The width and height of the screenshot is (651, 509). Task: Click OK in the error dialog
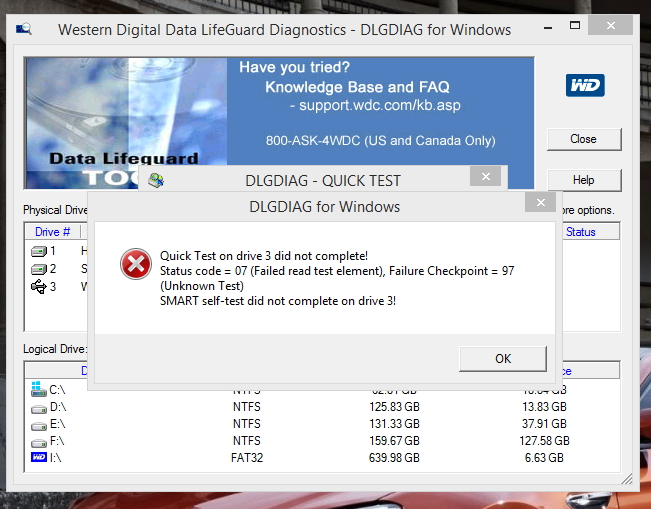pos(503,359)
